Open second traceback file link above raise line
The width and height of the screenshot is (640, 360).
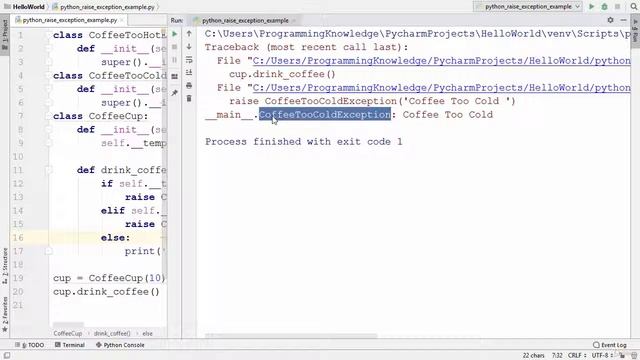442,88
